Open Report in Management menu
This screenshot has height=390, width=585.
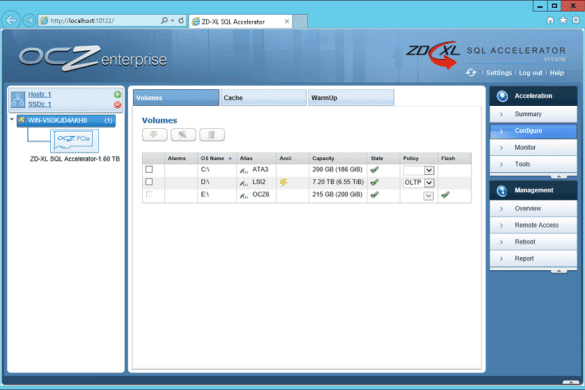pos(533,259)
